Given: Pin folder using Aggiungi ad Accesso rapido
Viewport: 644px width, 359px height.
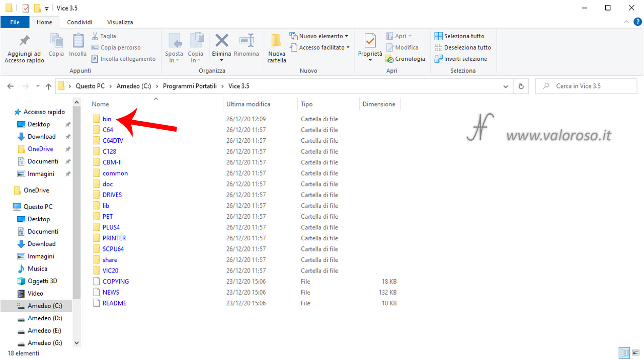Looking at the screenshot, I should 24,48.
